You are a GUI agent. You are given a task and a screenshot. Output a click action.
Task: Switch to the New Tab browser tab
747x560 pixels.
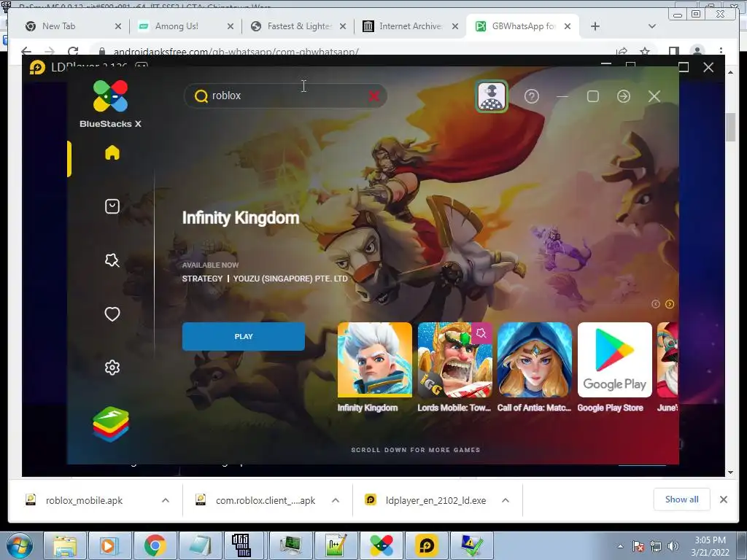coord(71,26)
